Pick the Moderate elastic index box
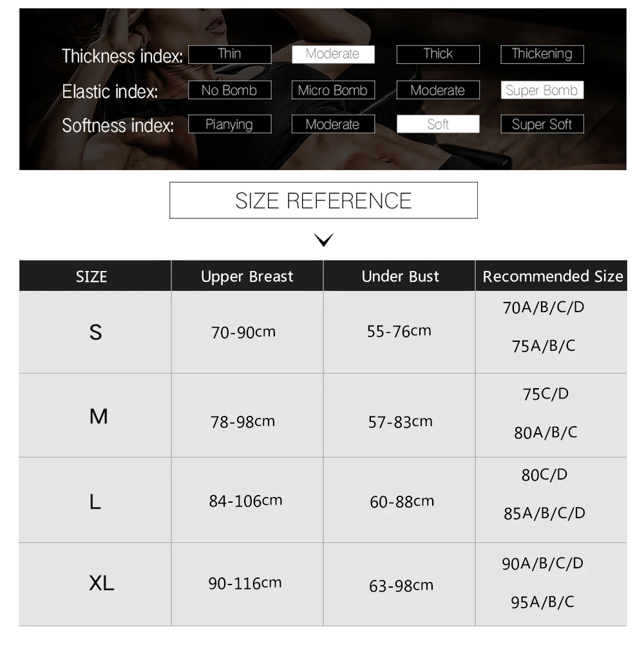The height and width of the screenshot is (645, 644). coord(438,90)
